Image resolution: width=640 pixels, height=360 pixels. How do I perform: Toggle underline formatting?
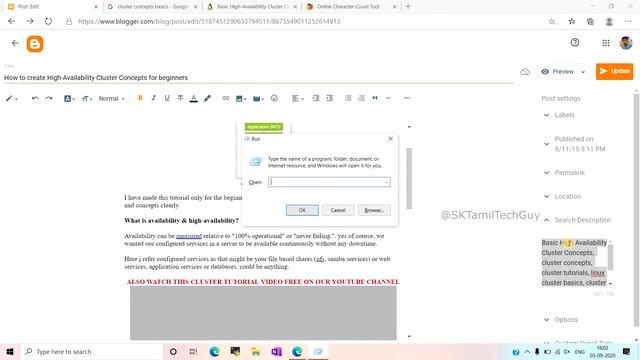167,98
